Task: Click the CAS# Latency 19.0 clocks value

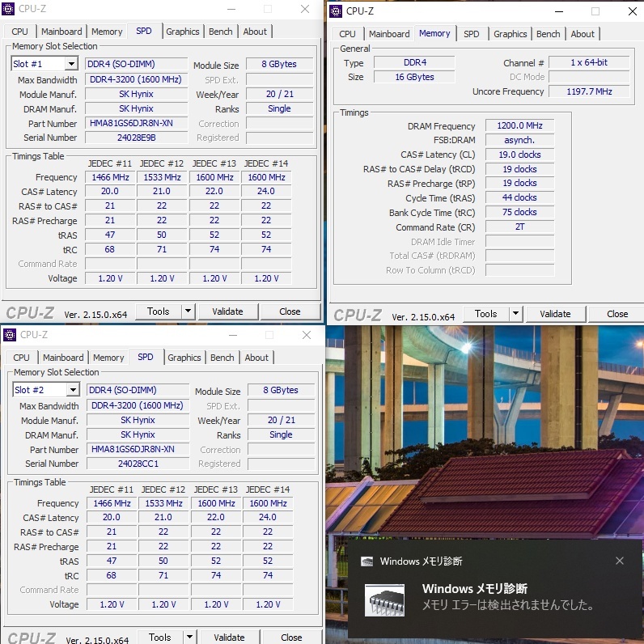Action: pyautogui.click(x=519, y=155)
